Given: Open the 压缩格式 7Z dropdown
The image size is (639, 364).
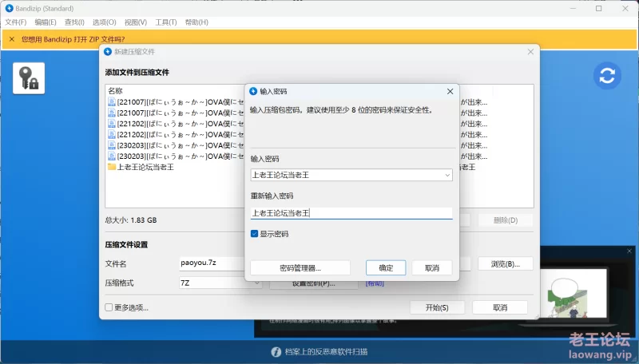Looking at the screenshot, I should click(x=220, y=283).
